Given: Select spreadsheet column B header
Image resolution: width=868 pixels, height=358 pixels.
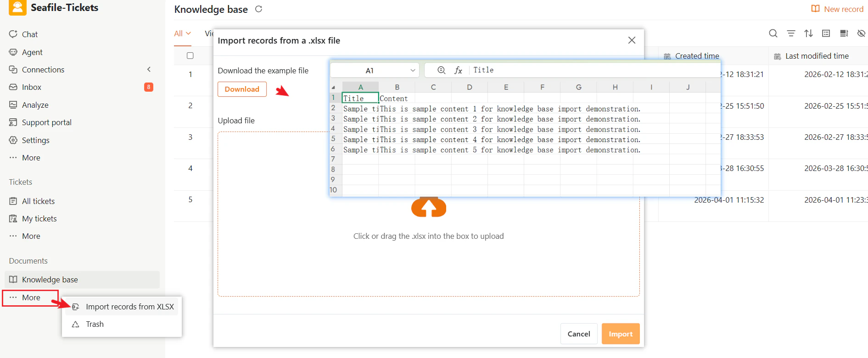Looking at the screenshot, I should (397, 87).
